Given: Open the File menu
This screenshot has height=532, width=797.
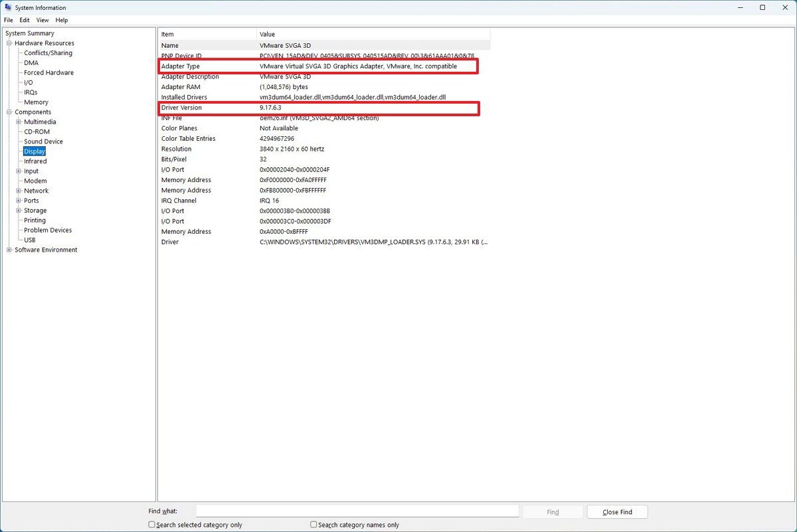Looking at the screenshot, I should (x=8, y=20).
